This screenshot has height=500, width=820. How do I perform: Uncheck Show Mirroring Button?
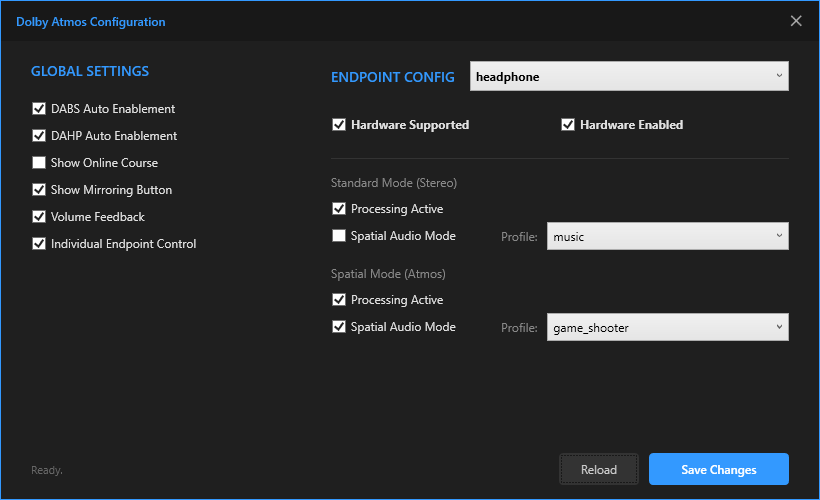(39, 190)
